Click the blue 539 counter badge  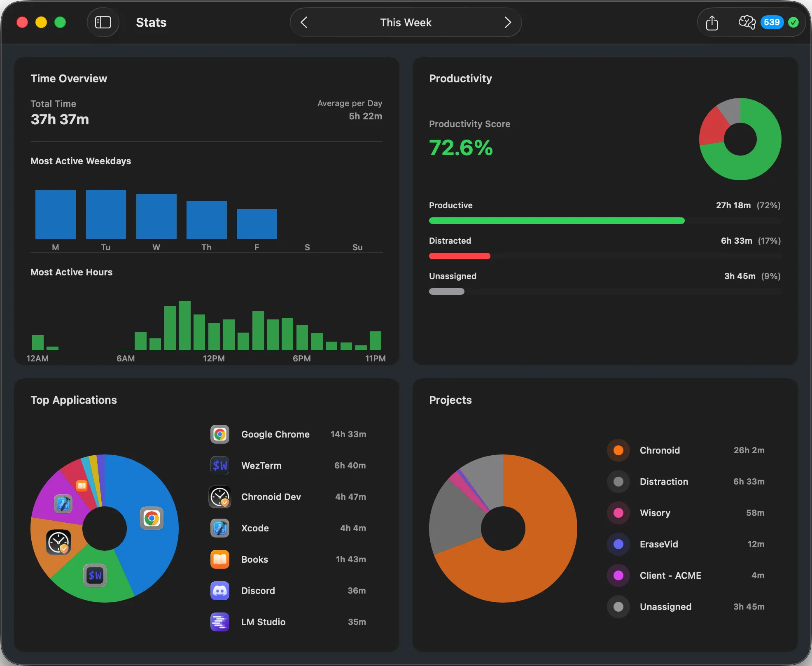[771, 22]
